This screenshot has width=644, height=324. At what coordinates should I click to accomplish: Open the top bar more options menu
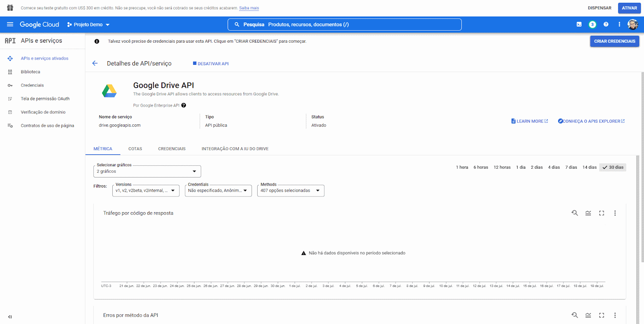tap(619, 25)
